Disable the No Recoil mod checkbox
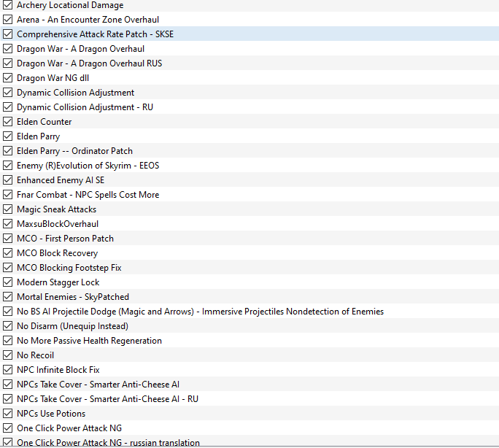Screen dimensions: 499x448 (7, 355)
